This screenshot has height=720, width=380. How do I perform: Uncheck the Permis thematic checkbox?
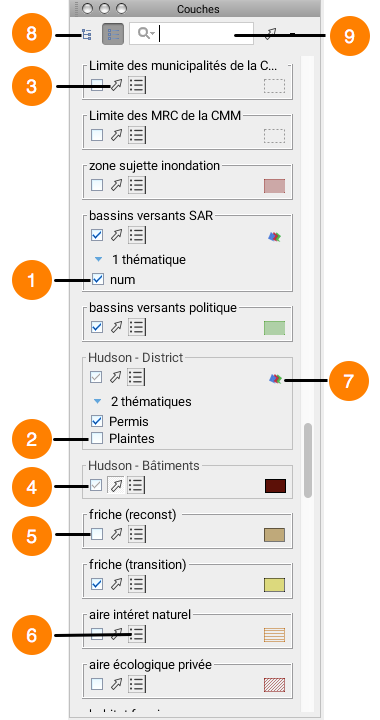(97, 421)
